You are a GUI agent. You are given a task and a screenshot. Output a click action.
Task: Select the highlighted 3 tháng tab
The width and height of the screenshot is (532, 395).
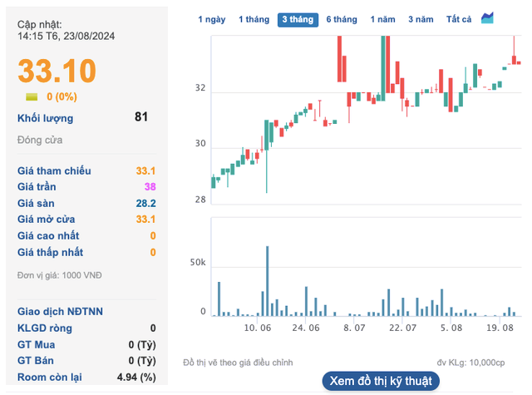click(x=298, y=19)
